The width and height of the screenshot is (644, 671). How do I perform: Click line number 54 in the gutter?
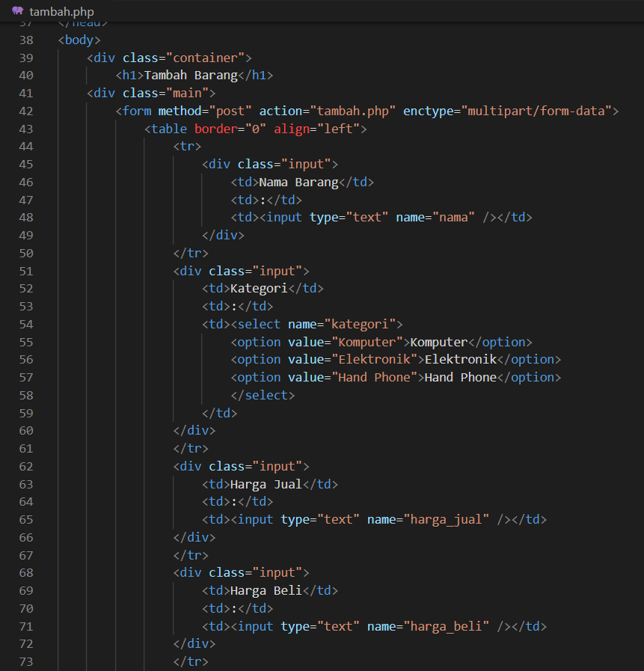click(x=26, y=324)
